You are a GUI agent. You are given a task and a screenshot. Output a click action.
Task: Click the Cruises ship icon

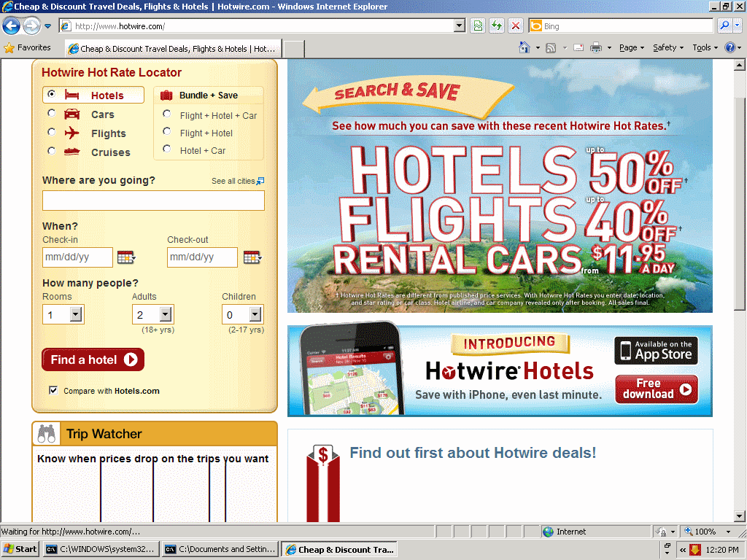(x=72, y=152)
